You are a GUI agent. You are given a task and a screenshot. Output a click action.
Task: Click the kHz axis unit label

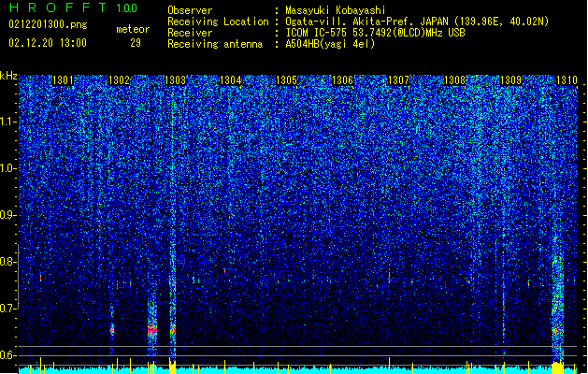(8, 76)
